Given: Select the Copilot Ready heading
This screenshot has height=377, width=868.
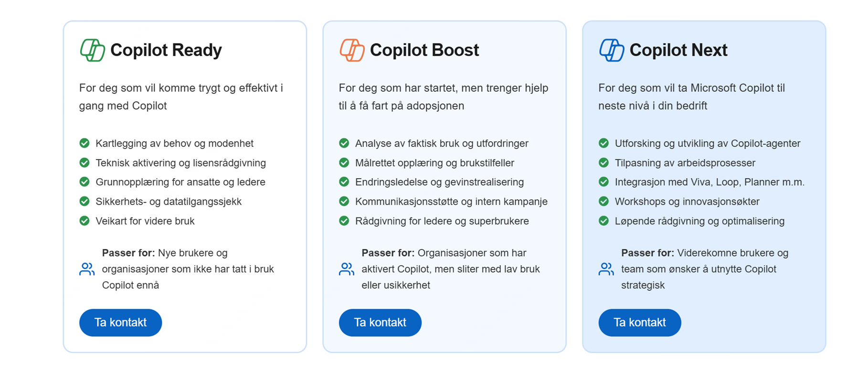Looking at the screenshot, I should pos(166,50).
